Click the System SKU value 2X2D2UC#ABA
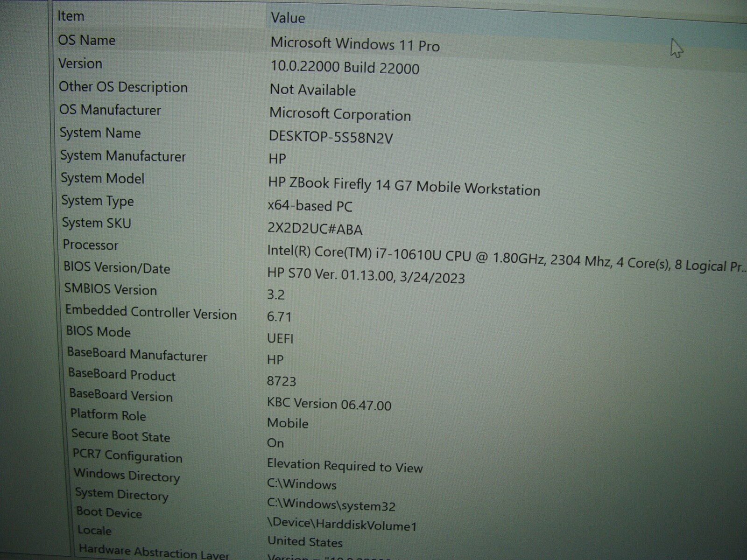 click(x=315, y=229)
